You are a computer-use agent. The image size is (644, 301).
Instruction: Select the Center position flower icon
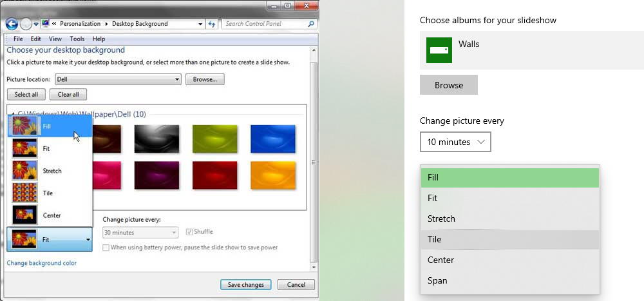(x=25, y=215)
